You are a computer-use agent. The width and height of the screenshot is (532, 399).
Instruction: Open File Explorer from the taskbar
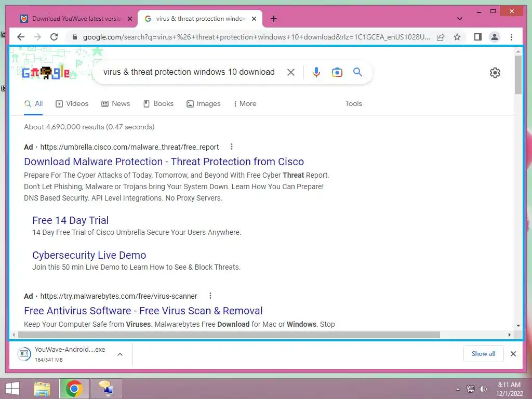click(x=42, y=389)
